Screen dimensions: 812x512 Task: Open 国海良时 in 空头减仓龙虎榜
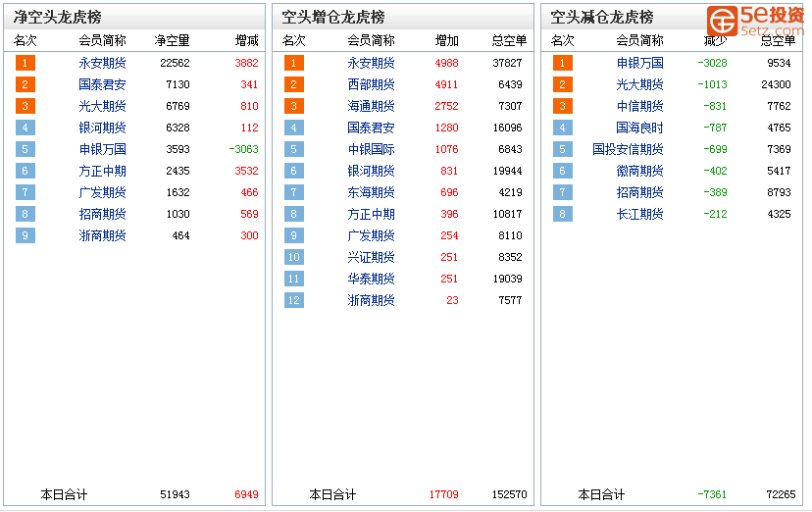tap(639, 128)
